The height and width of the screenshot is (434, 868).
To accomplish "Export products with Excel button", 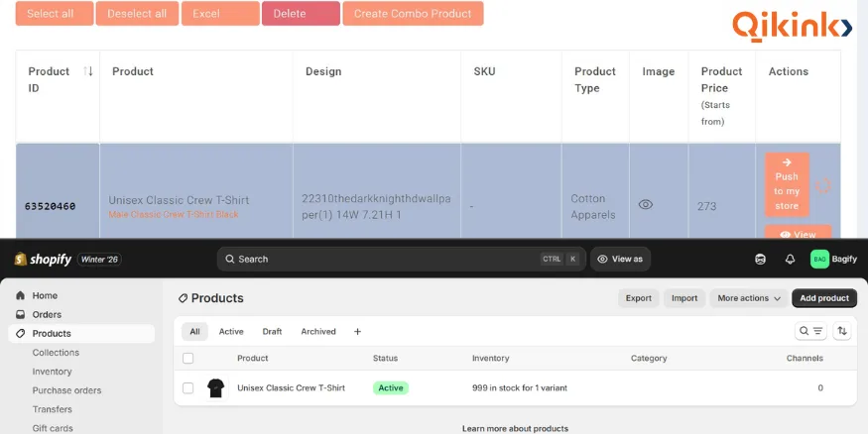I will [220, 13].
